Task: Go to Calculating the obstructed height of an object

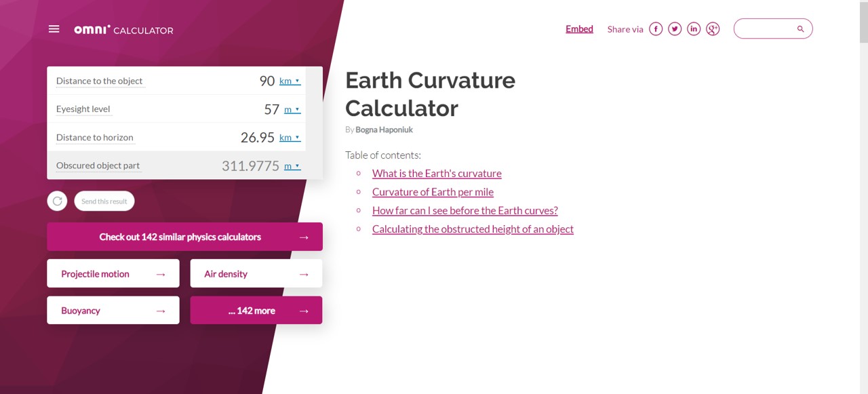Action: [x=473, y=229]
